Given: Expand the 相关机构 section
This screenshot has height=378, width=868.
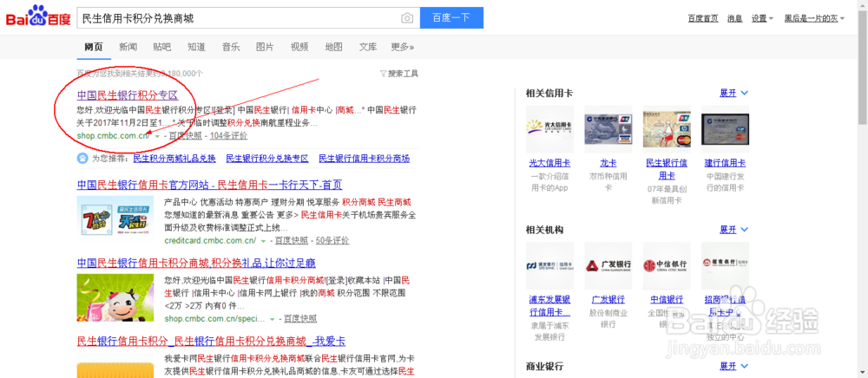Looking at the screenshot, I should [x=733, y=230].
